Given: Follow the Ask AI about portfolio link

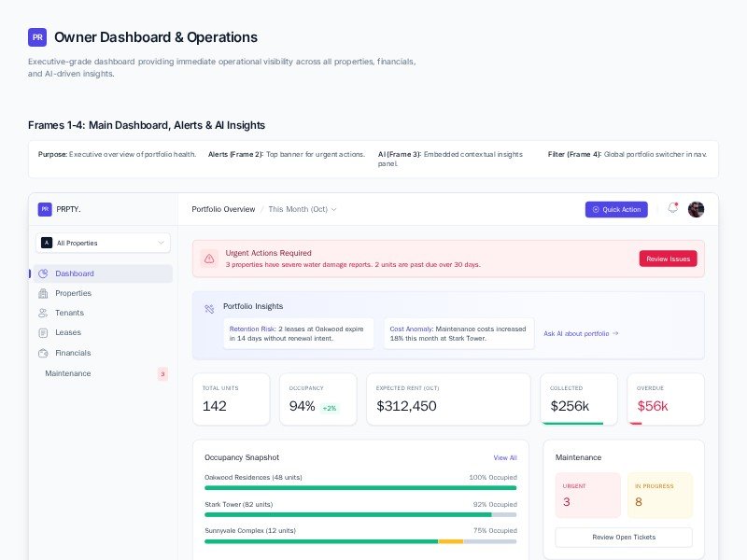Looking at the screenshot, I should [x=581, y=333].
